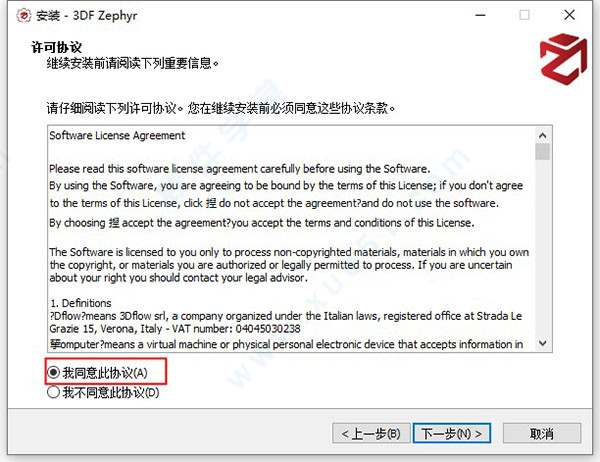Click the 3DF Zephyr installer title icon
Screen dimensions: 600x462
click(24, 16)
